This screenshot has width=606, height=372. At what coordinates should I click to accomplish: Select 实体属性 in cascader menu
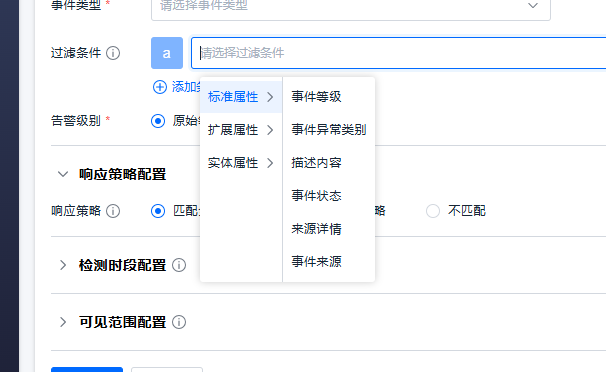(241, 163)
